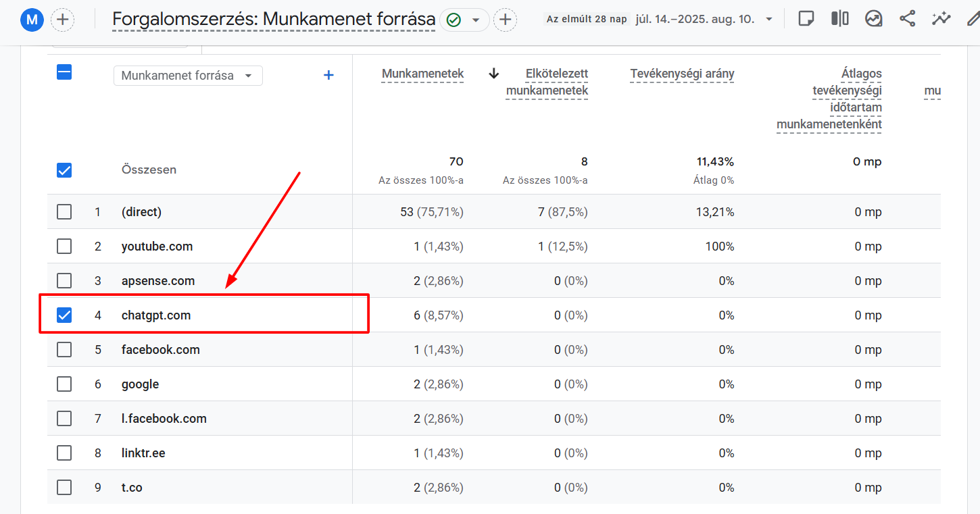This screenshot has height=514, width=980.
Task: Click the Elkötelezett munkamenetek column header
Action: (x=547, y=82)
